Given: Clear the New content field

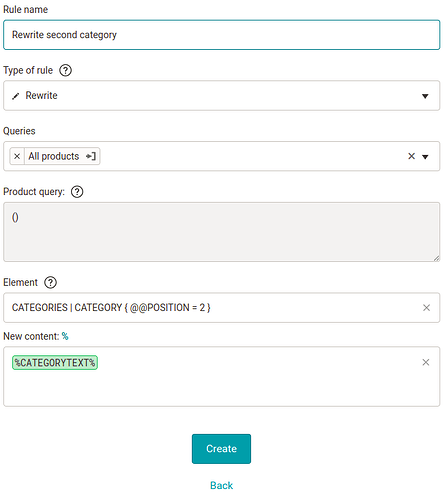Looking at the screenshot, I should (x=426, y=362).
